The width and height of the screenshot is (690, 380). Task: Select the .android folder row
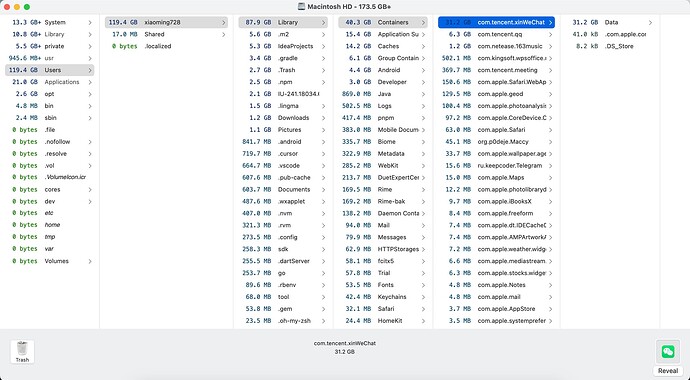283,142
